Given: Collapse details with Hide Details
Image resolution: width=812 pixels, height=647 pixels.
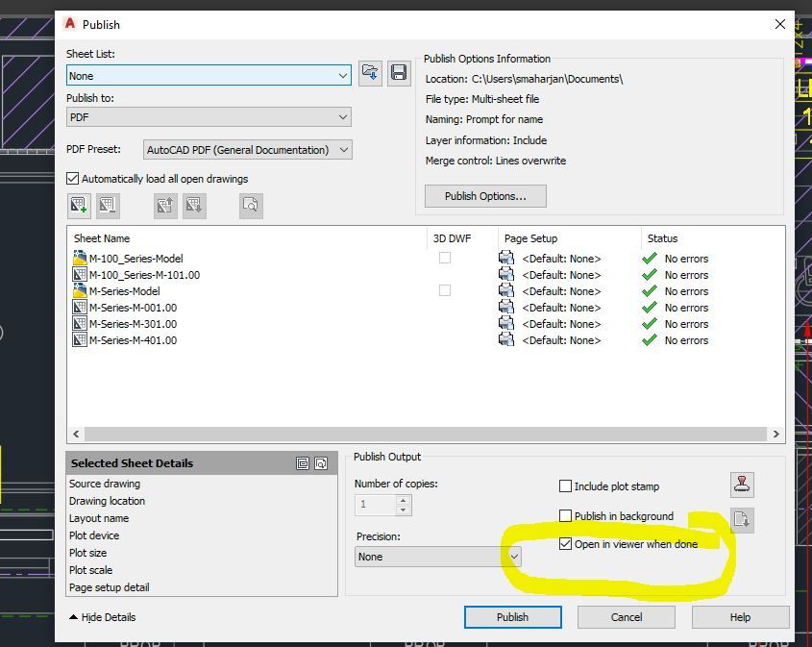Looking at the screenshot, I should 103,617.
